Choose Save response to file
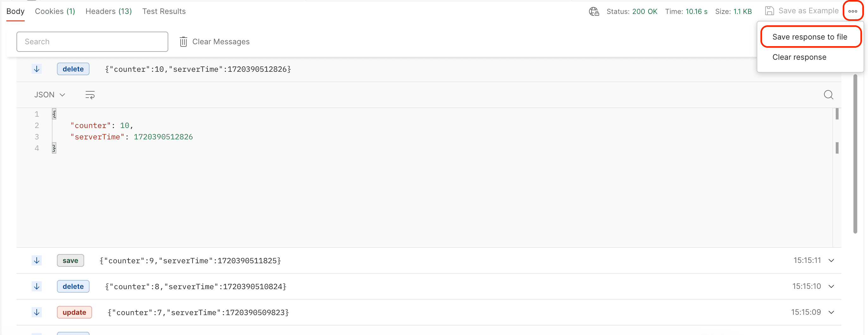The height and width of the screenshot is (335, 868). (x=810, y=37)
